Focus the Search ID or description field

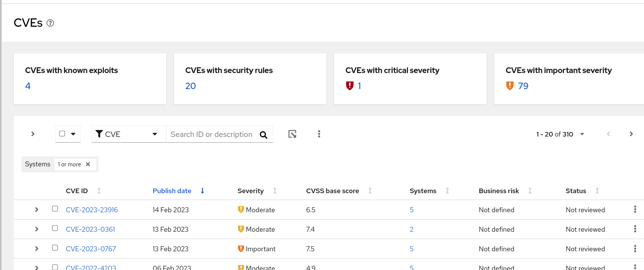(211, 134)
